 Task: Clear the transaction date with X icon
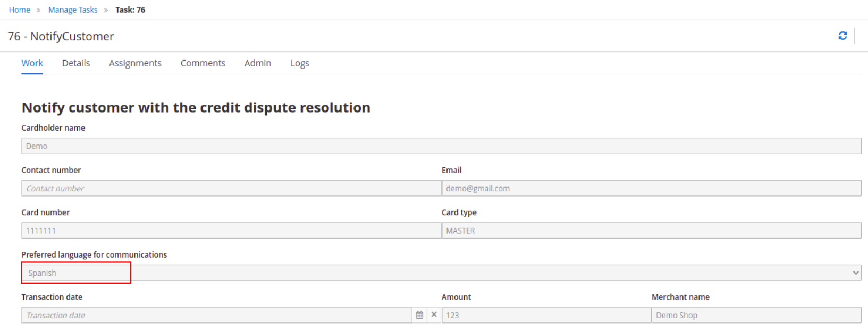[434, 315]
